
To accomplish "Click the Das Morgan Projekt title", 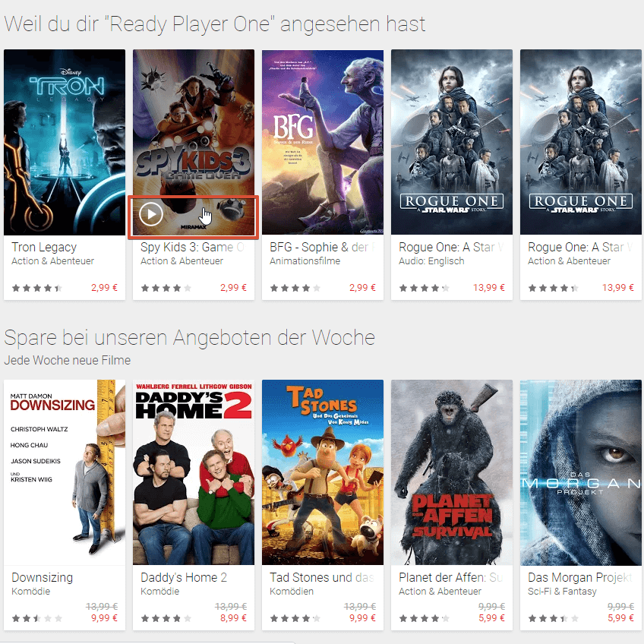I will [x=580, y=577].
